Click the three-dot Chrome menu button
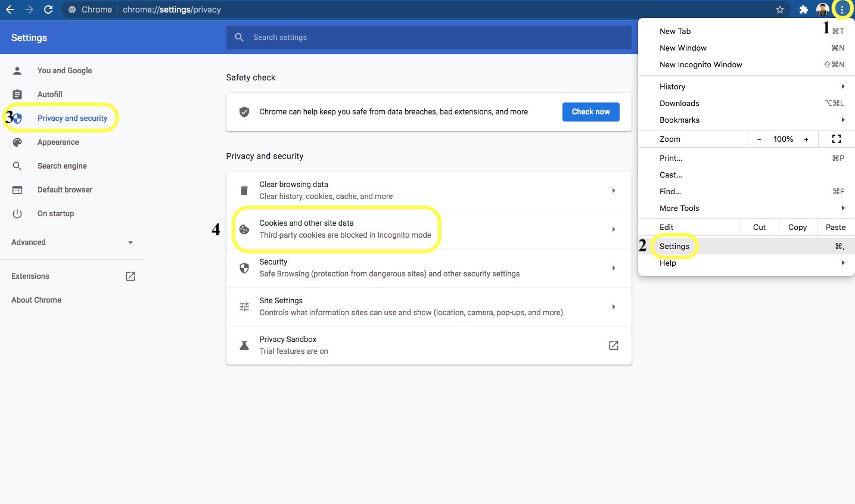855x504 pixels. 842,10
